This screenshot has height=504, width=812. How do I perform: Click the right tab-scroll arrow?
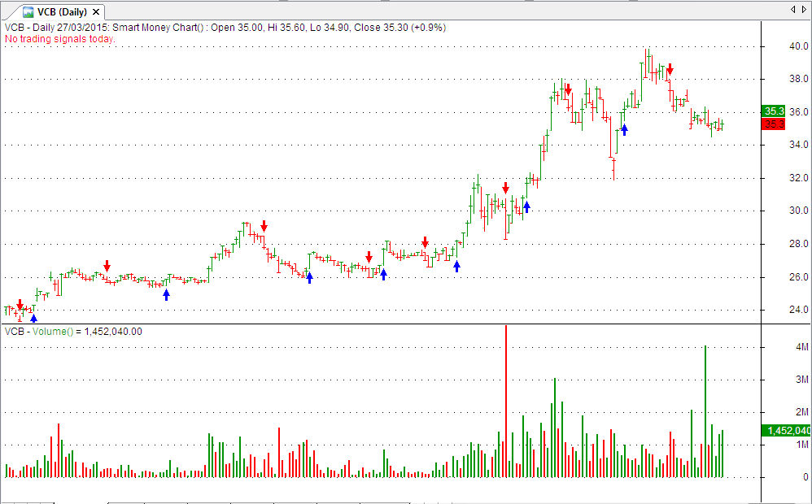coord(804,9)
